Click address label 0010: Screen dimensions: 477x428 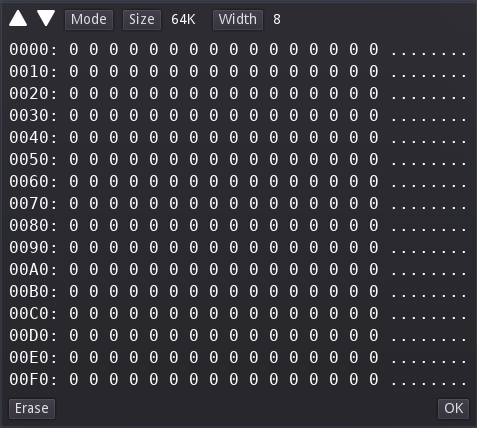[33, 72]
